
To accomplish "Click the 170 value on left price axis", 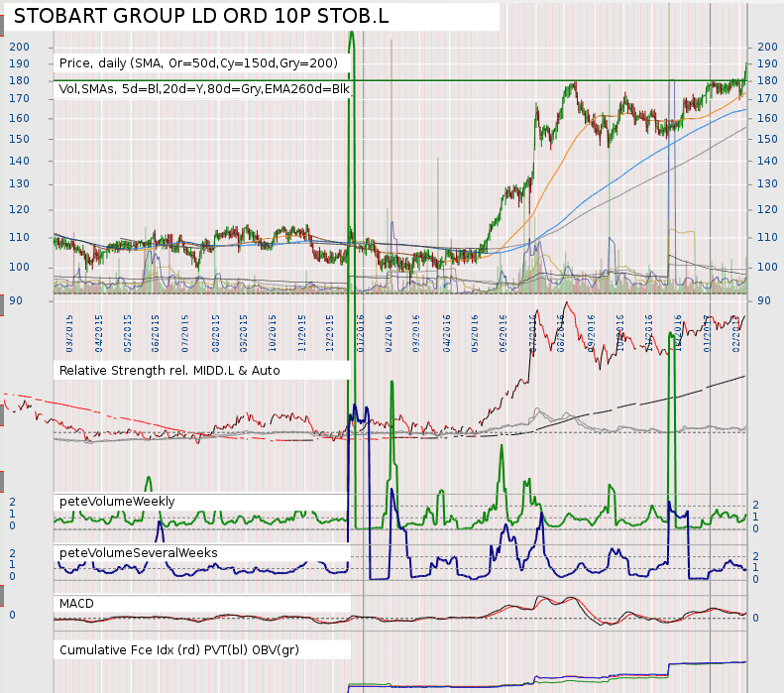I will pyautogui.click(x=20, y=98).
